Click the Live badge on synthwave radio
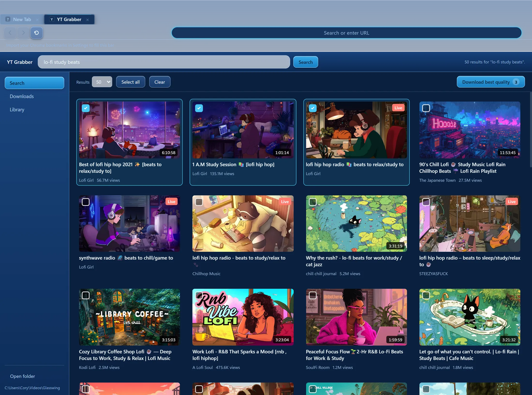This screenshot has width=532, height=395. pyautogui.click(x=171, y=201)
